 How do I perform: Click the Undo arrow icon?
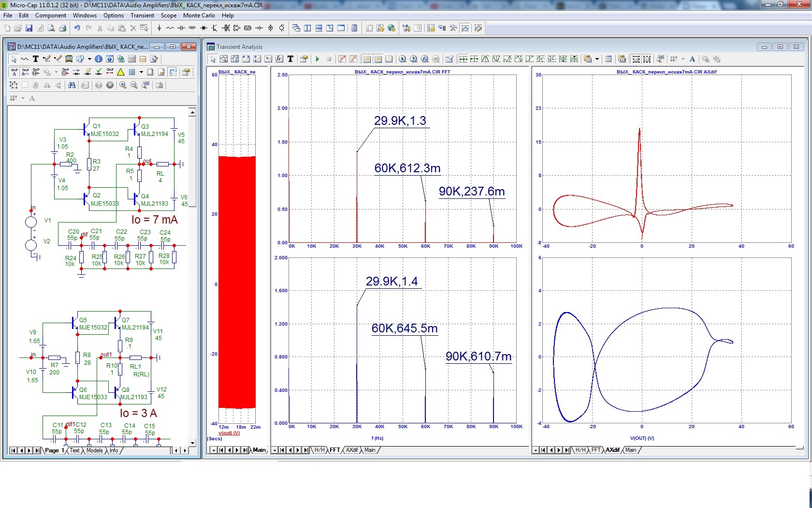pyautogui.click(x=77, y=28)
